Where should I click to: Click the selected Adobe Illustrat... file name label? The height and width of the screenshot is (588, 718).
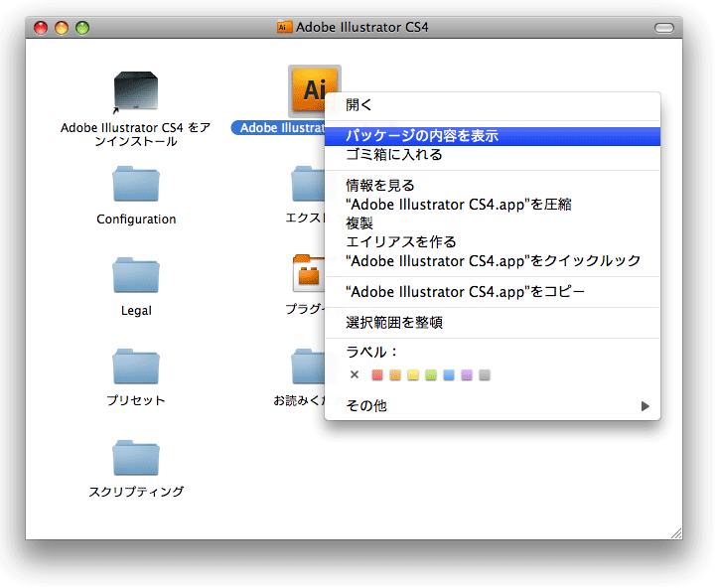pos(280,128)
